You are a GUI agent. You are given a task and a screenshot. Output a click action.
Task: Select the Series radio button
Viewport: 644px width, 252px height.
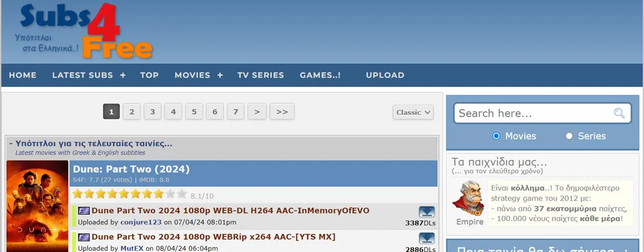coord(569,136)
